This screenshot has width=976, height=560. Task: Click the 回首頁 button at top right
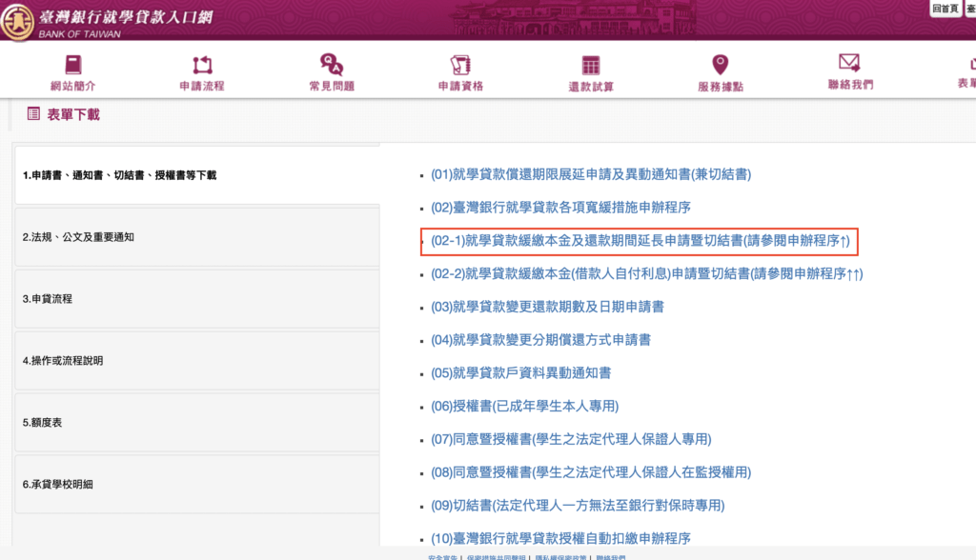(x=945, y=9)
